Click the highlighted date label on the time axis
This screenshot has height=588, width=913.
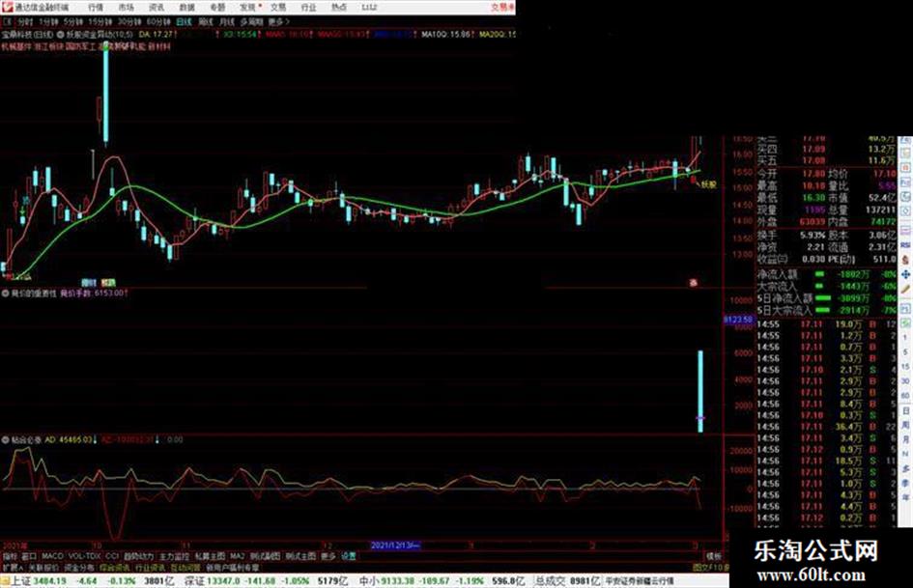[396, 546]
